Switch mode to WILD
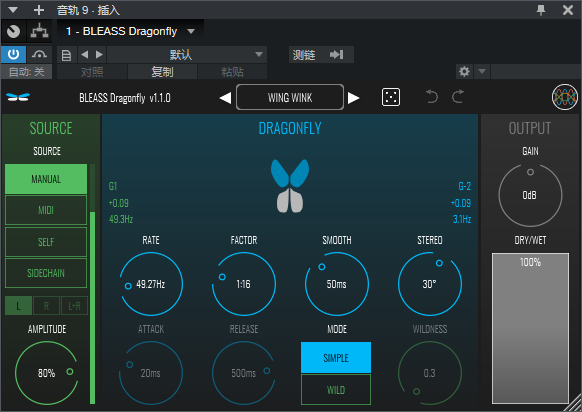 pyautogui.click(x=336, y=390)
